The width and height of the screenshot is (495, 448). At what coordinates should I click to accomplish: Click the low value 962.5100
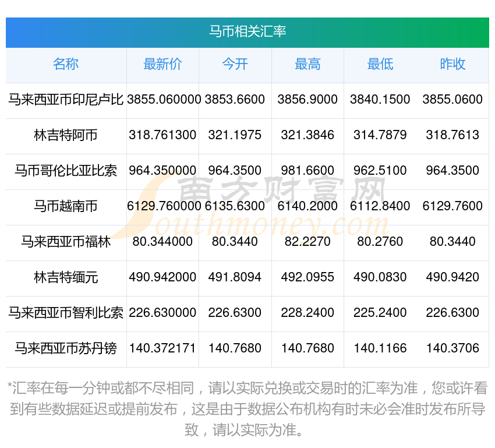pos(380,171)
